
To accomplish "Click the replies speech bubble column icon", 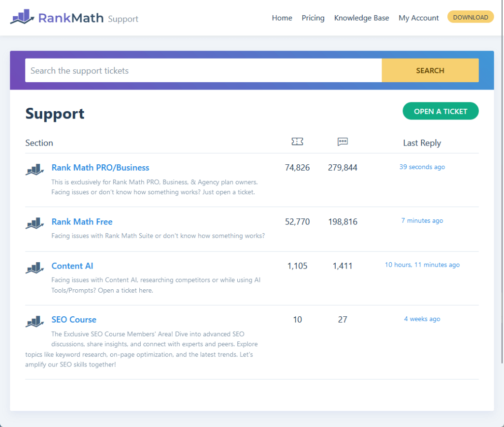I will (343, 142).
